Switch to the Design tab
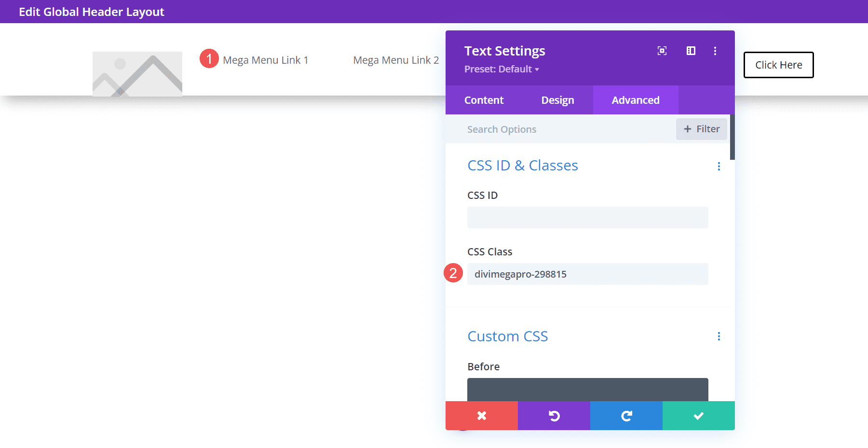The height and width of the screenshot is (448, 868). [x=557, y=100]
